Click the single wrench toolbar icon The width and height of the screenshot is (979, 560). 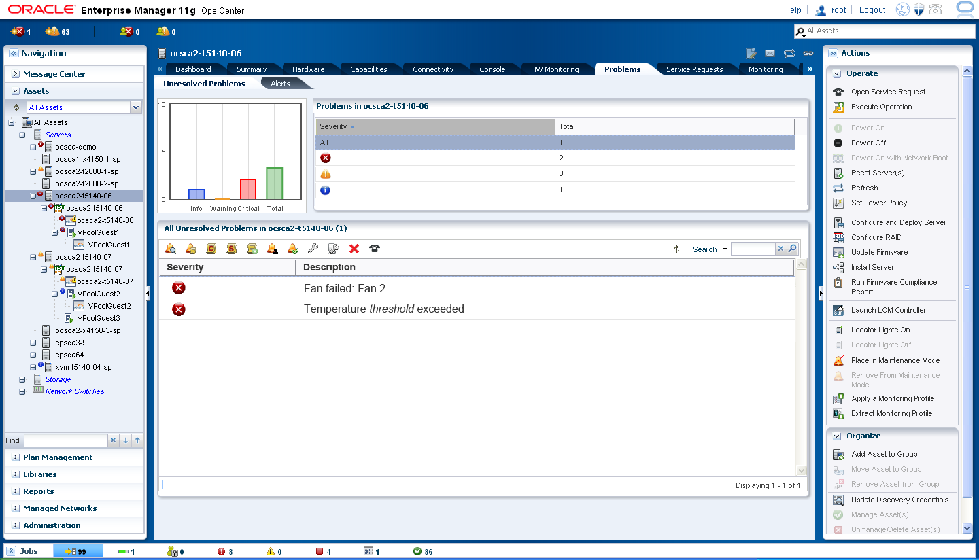click(313, 249)
